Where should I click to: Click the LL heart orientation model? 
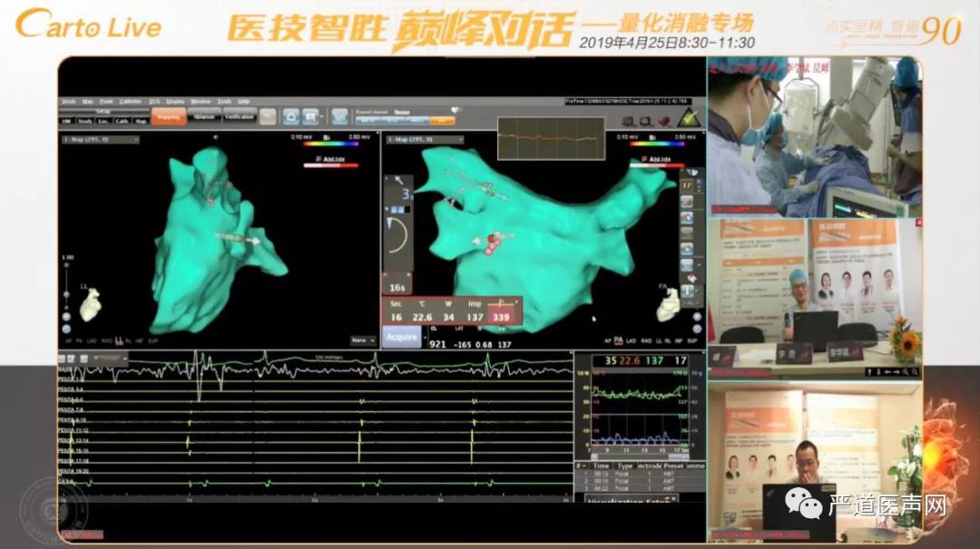click(x=91, y=309)
